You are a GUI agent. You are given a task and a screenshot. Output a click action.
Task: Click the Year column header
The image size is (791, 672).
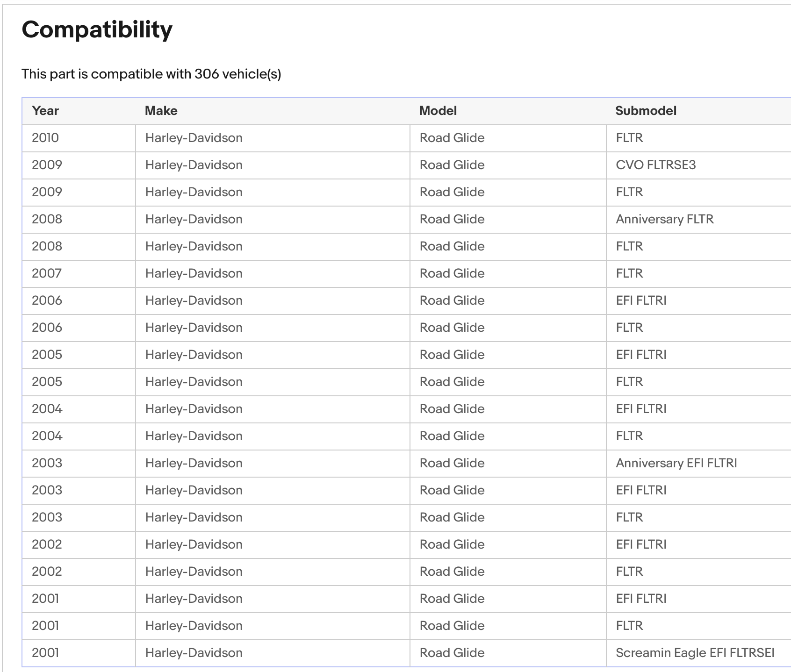(x=45, y=111)
